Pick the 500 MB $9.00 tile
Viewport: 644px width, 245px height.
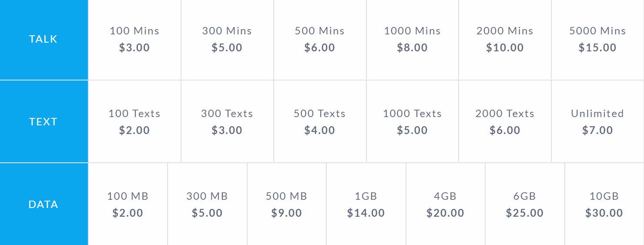point(287,204)
